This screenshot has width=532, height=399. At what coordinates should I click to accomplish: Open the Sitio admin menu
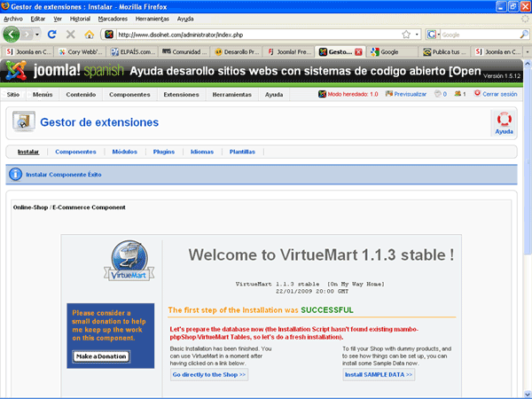coord(13,94)
